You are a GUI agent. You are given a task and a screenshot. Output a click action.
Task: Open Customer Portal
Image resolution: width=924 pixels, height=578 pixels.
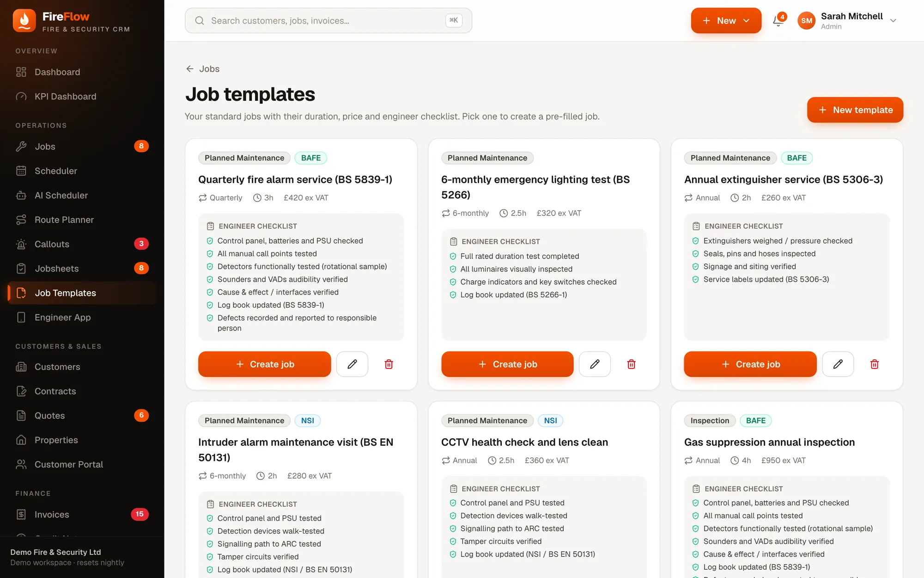(82, 465)
